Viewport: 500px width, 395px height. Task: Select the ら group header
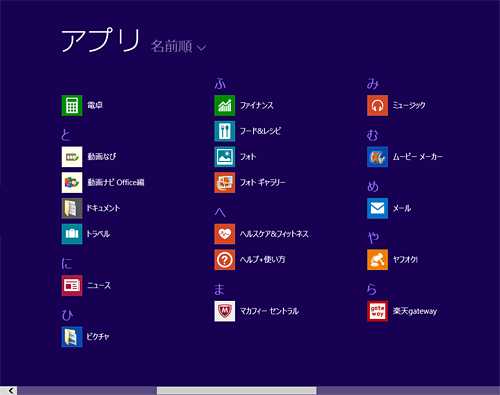click(372, 289)
